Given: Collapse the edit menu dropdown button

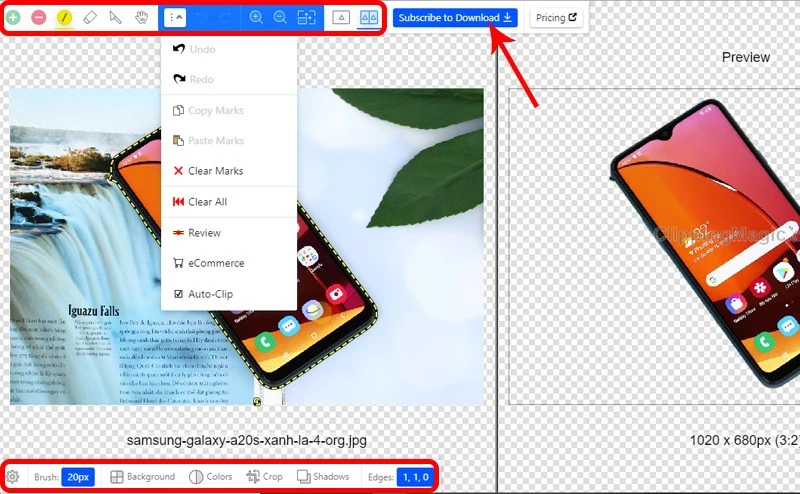Looking at the screenshot, I should pyautogui.click(x=175, y=18).
